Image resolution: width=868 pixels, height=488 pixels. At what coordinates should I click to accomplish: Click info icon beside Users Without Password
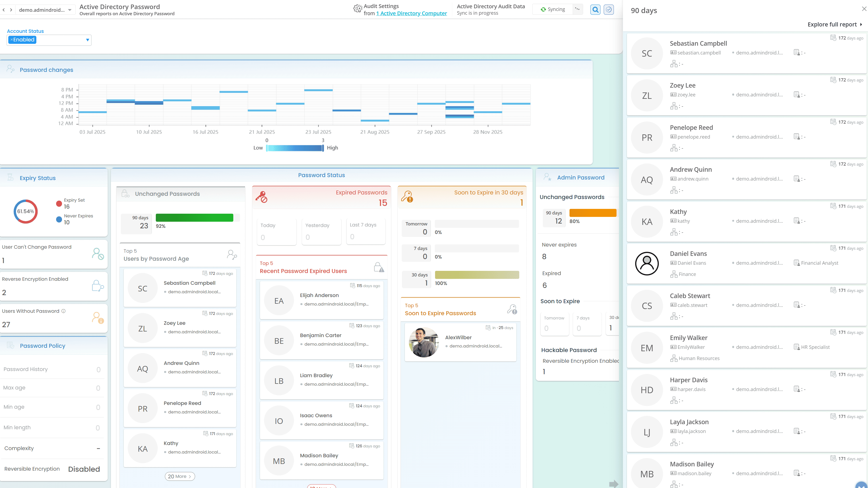63,311
